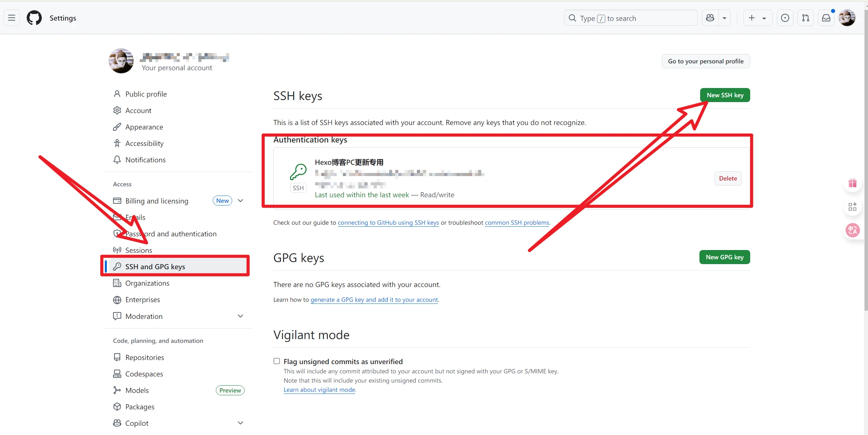Click the large profile avatar picture

pyautogui.click(x=121, y=61)
